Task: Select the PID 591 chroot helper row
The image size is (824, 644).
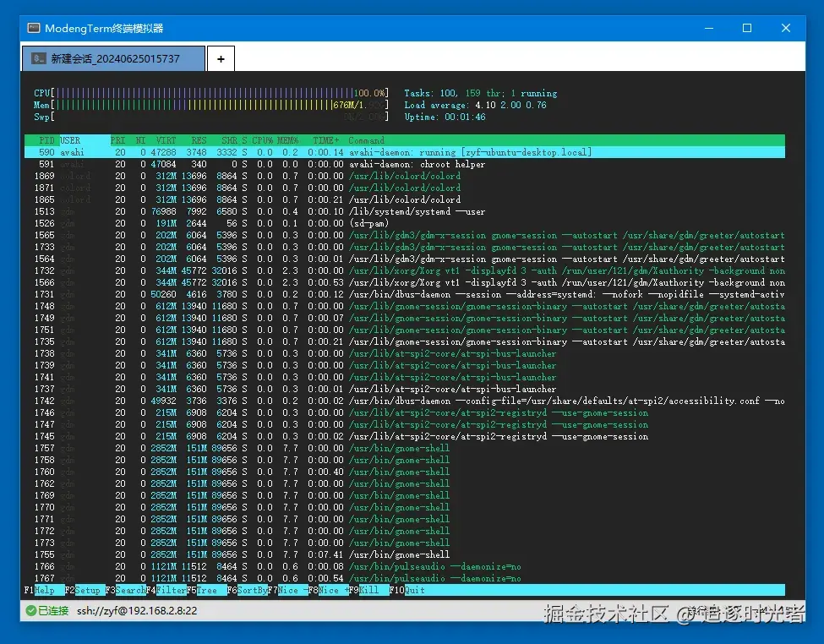Action: click(405, 164)
